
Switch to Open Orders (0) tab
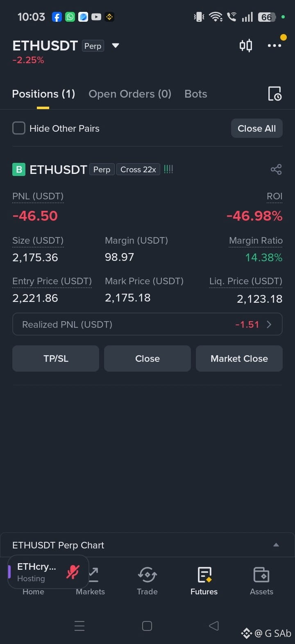point(130,94)
